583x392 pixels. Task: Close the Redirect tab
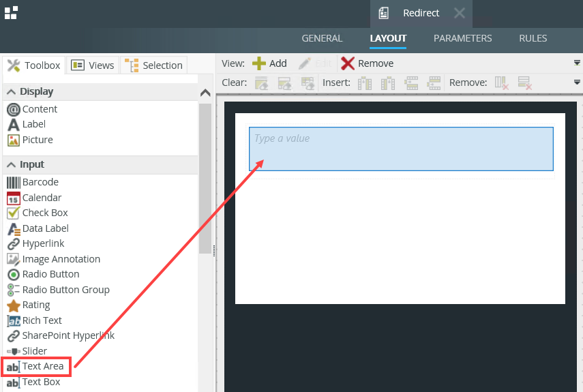[459, 13]
